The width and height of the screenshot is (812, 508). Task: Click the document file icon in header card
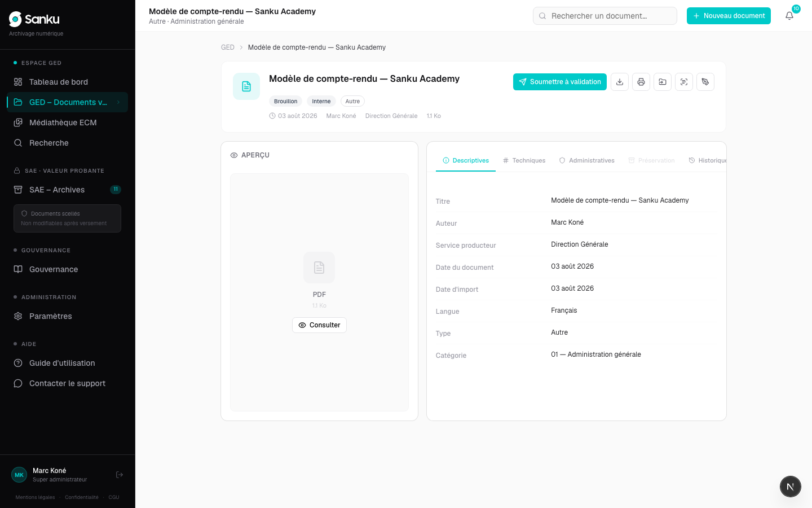tap(246, 86)
